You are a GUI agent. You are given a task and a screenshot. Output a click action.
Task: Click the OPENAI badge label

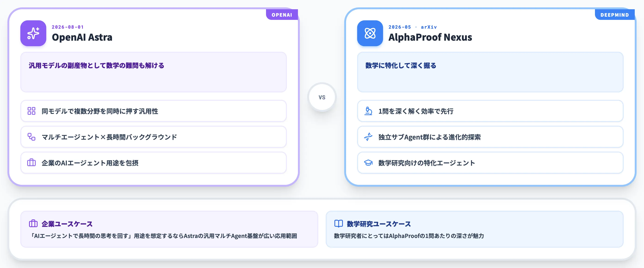tap(282, 15)
